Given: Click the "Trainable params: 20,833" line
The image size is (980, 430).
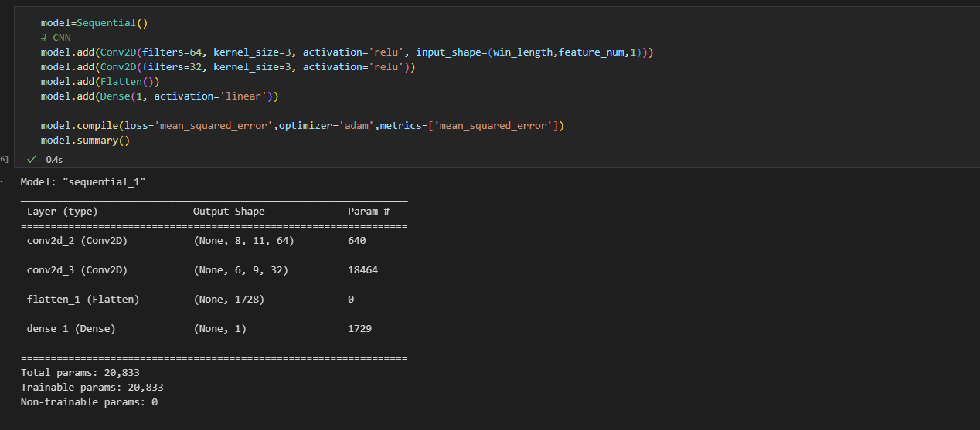Looking at the screenshot, I should pyautogui.click(x=92, y=388).
